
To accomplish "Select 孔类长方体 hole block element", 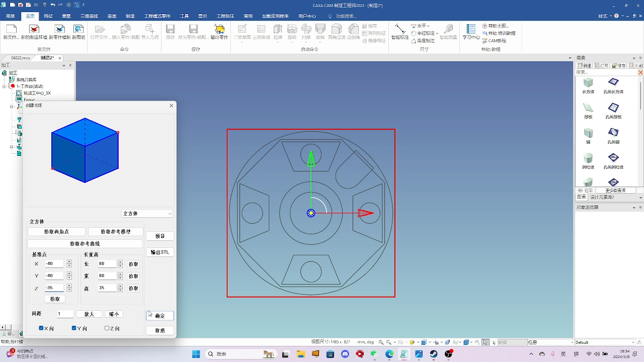I will coord(613,86).
